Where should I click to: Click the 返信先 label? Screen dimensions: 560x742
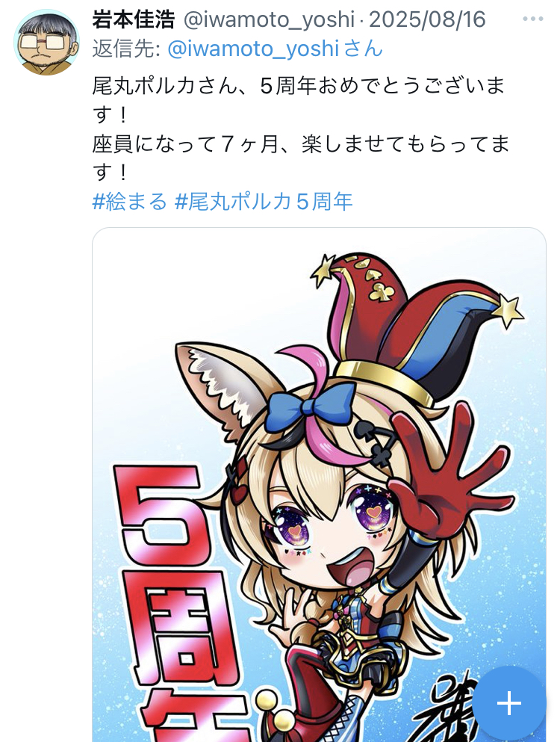pyautogui.click(x=126, y=49)
